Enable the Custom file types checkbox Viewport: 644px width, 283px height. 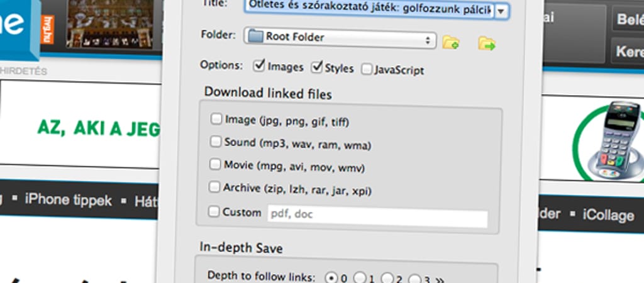click(214, 213)
